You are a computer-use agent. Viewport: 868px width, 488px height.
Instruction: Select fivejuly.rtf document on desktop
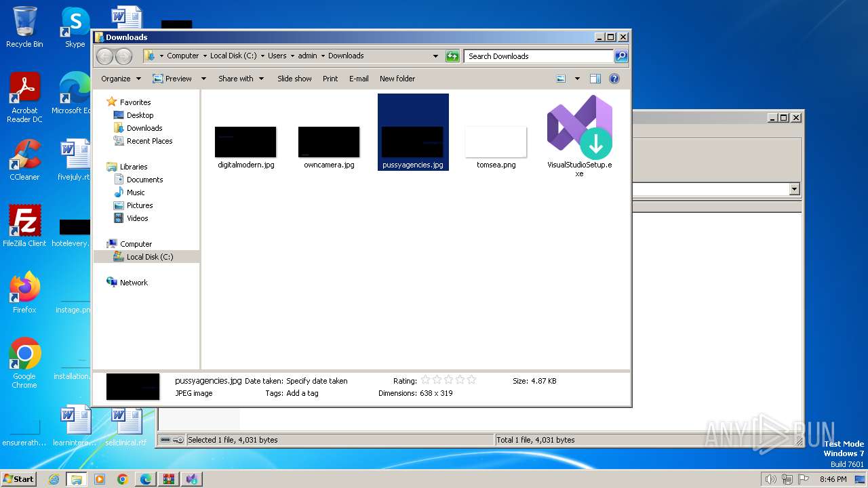pos(75,160)
